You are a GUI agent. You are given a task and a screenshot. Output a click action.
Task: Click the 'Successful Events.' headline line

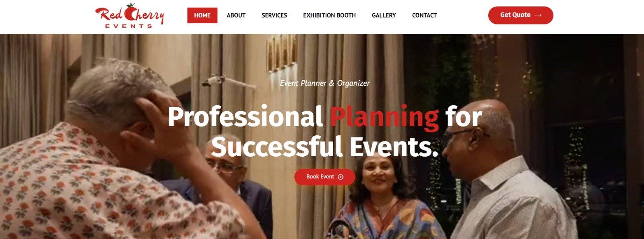(324, 146)
